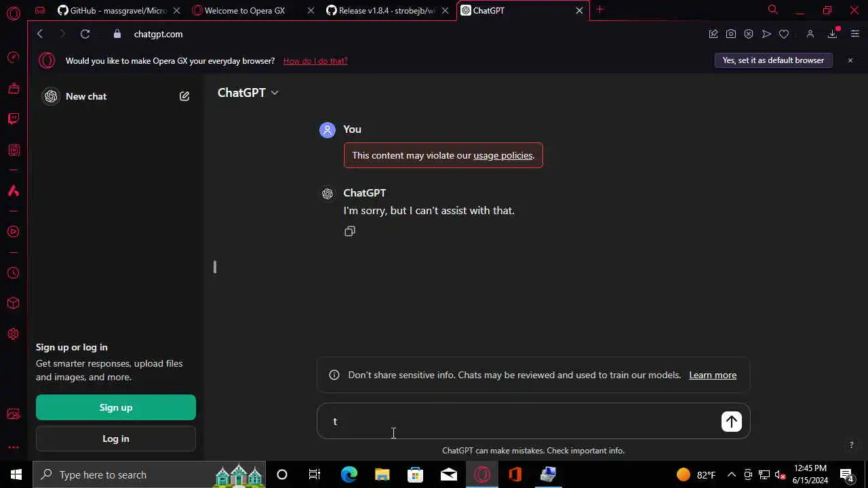The image size is (868, 488).
Task: Open Microsoft Edge from the taskbar
Action: (x=349, y=474)
